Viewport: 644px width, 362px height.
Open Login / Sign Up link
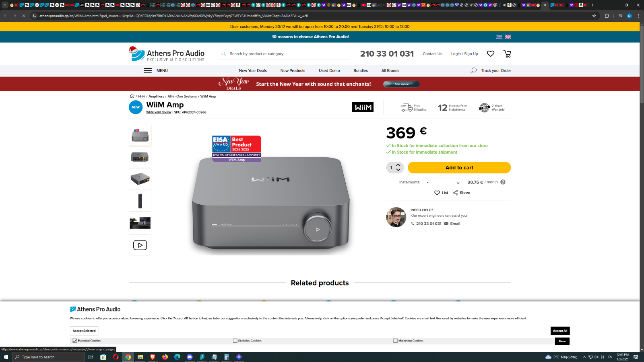(464, 53)
